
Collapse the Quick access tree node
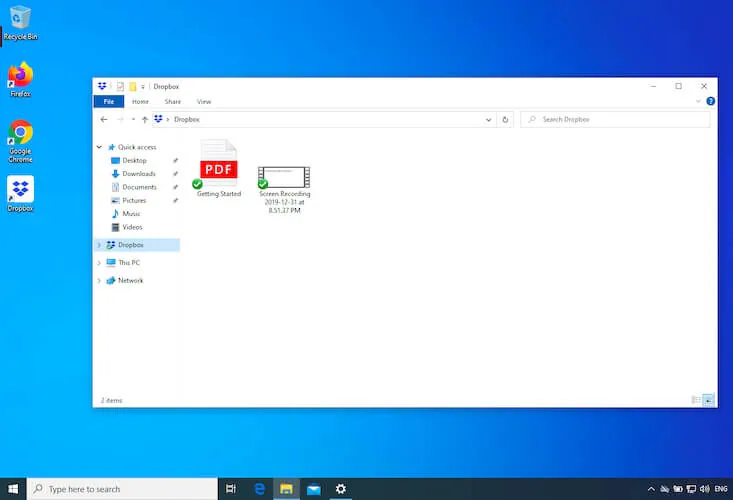click(99, 147)
